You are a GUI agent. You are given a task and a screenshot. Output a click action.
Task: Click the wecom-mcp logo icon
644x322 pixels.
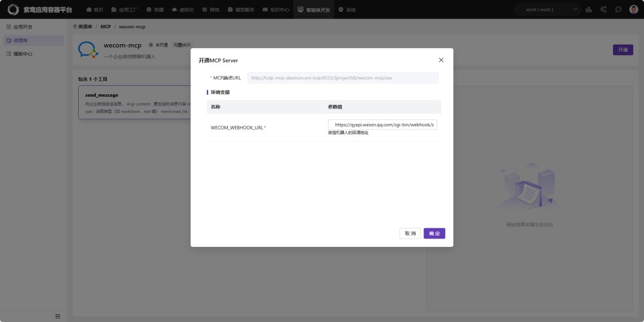[x=88, y=50]
